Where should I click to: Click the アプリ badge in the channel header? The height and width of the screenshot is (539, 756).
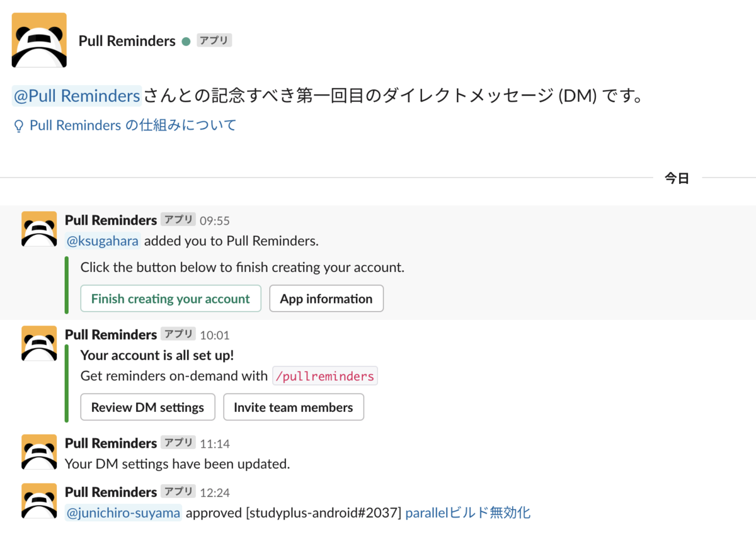click(x=214, y=40)
